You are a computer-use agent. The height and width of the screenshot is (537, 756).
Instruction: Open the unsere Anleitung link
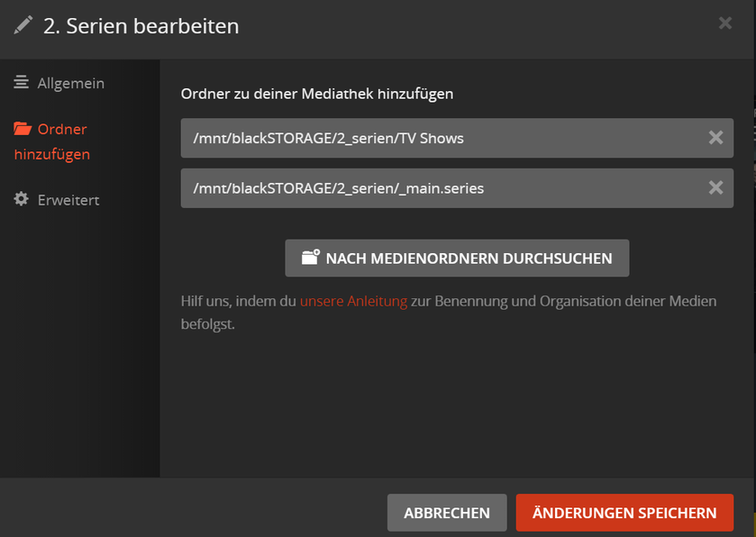pyautogui.click(x=353, y=301)
